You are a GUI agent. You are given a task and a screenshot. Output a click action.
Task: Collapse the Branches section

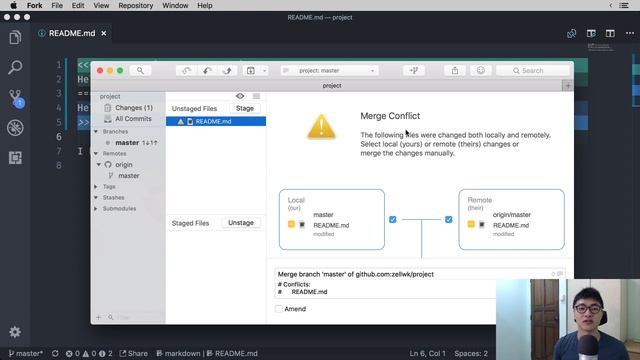96,131
